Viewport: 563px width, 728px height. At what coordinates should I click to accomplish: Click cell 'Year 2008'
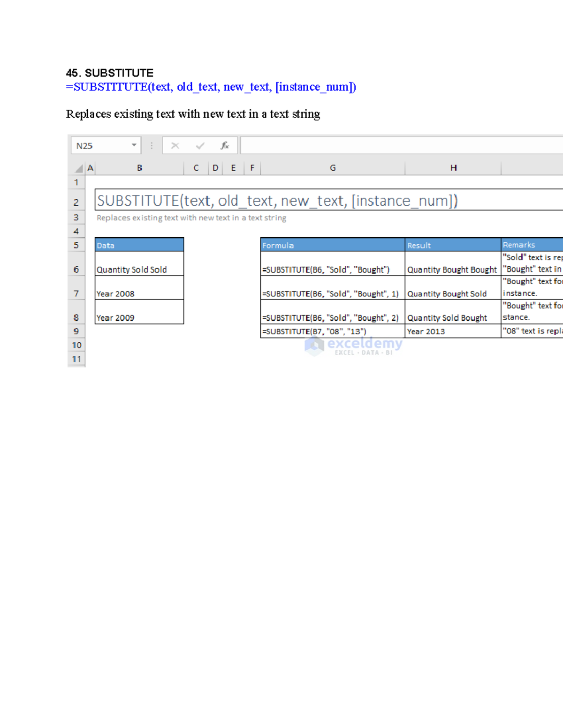139,288
